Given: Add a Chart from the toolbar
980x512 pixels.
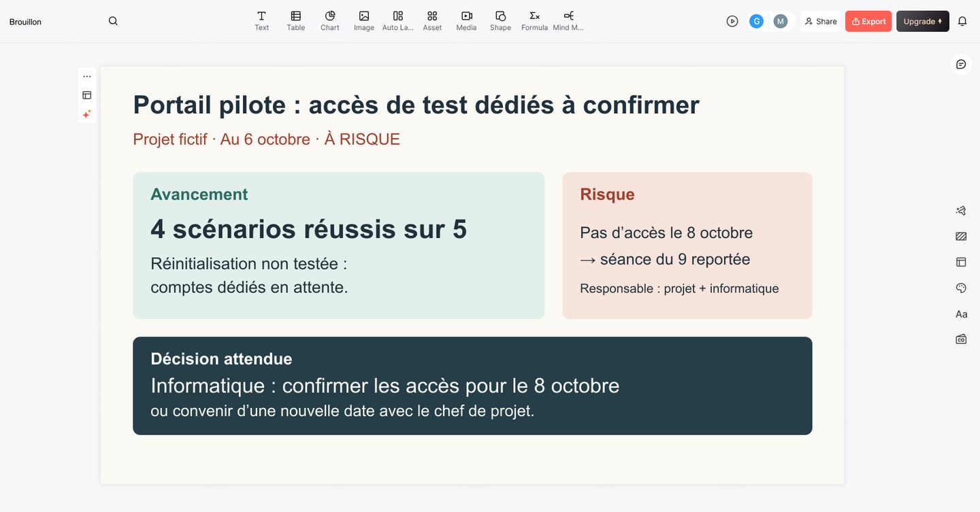Looking at the screenshot, I should [330, 21].
